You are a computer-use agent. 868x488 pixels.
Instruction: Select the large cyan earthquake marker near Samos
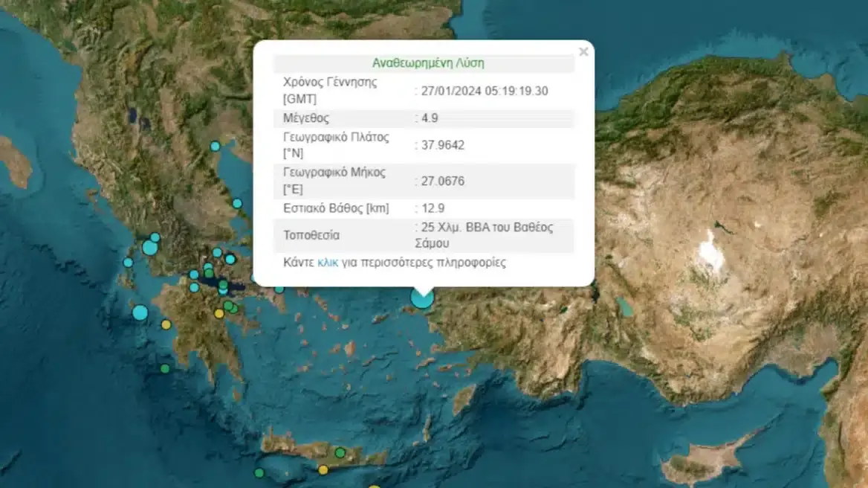tap(424, 299)
